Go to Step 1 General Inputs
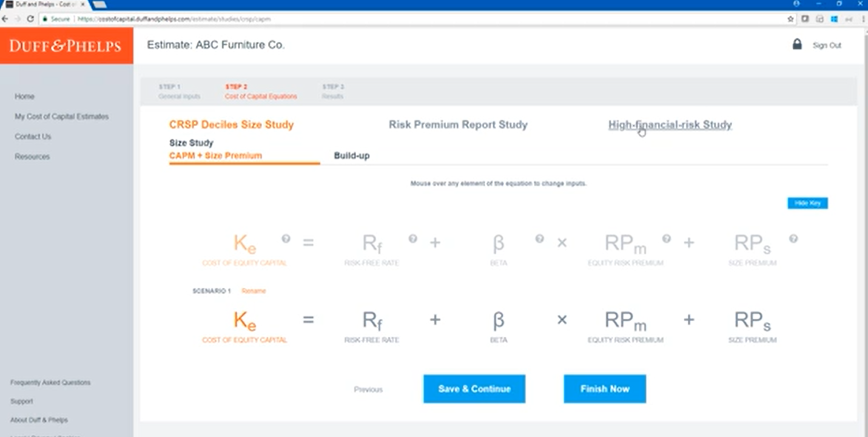Screen dimensions: 868x437 [x=179, y=92]
